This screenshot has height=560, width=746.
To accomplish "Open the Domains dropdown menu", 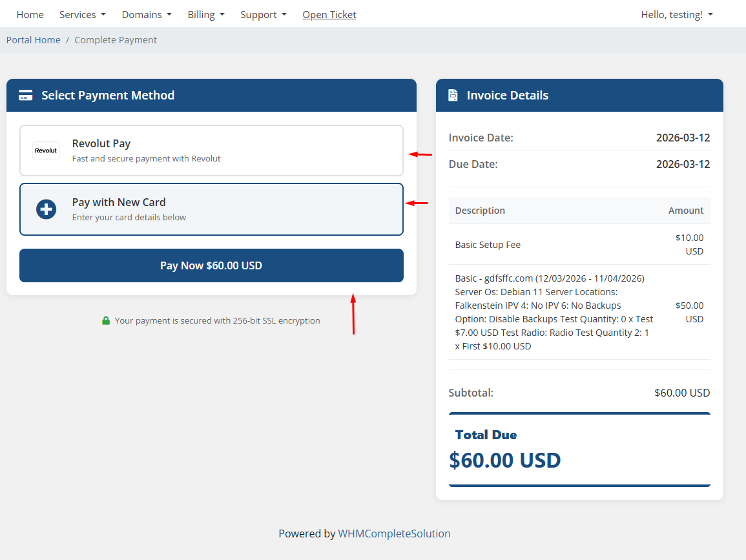I will point(147,14).
